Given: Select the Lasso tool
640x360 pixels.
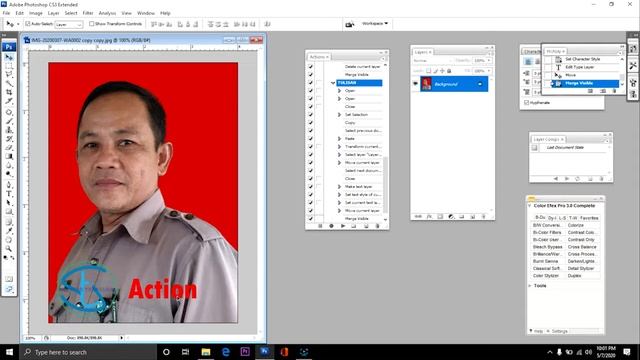Looking at the screenshot, I should coord(9,75).
